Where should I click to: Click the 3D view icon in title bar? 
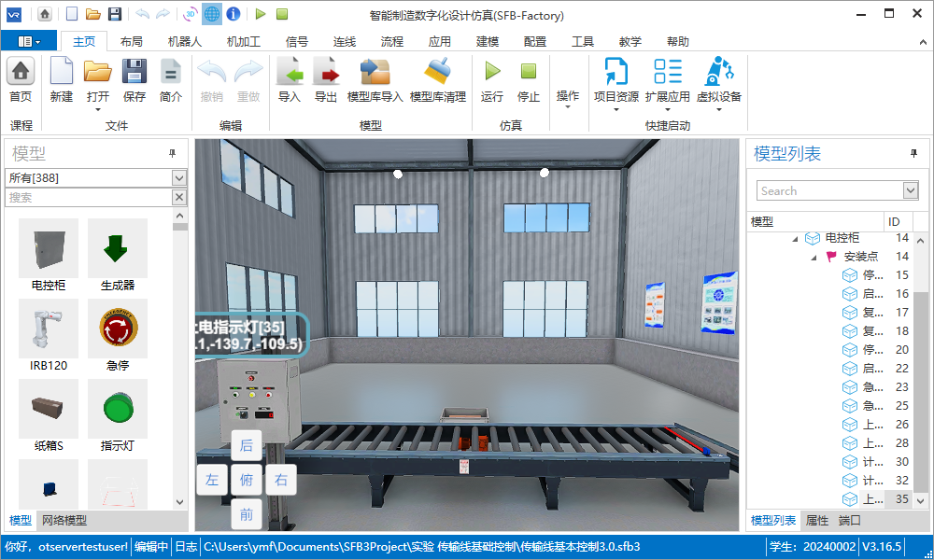pyautogui.click(x=190, y=14)
